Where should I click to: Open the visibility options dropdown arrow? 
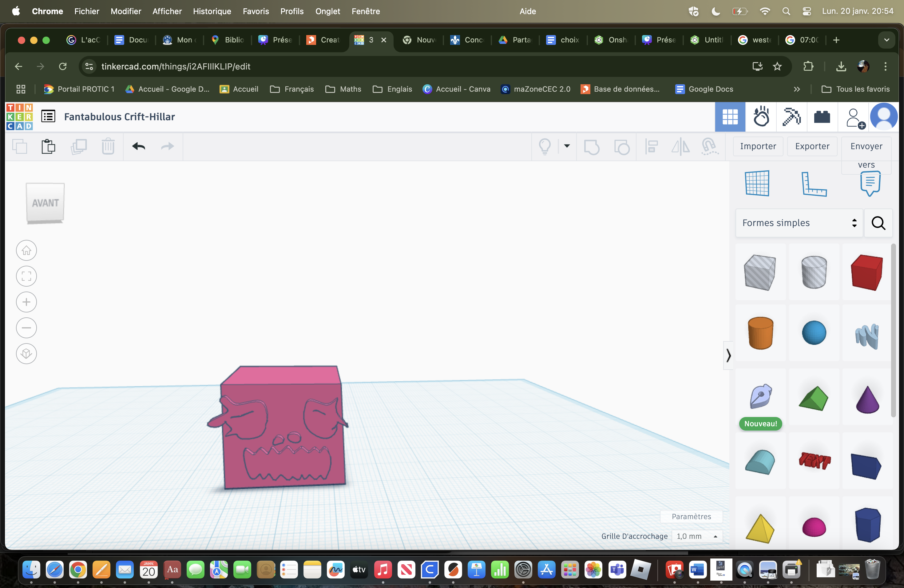tap(567, 146)
